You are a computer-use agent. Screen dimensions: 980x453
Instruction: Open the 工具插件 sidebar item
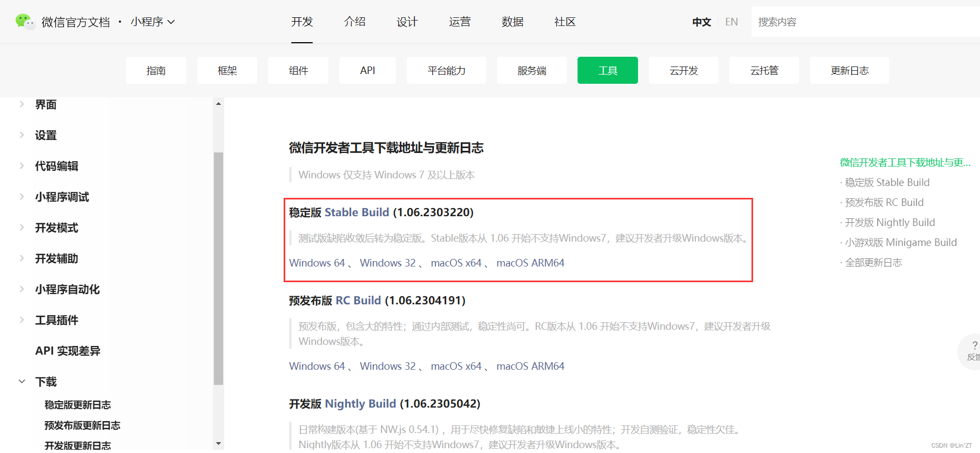(x=57, y=320)
